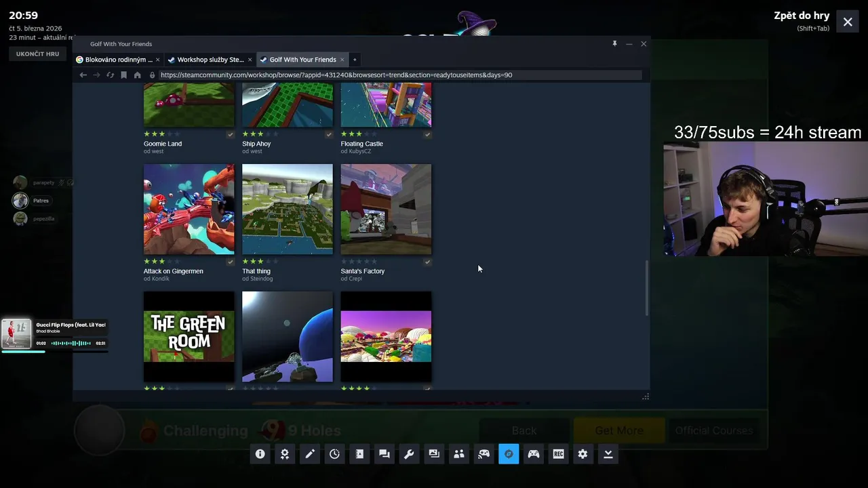868x488 pixels.
Task: Go to the browser home page icon
Action: pos(137,75)
